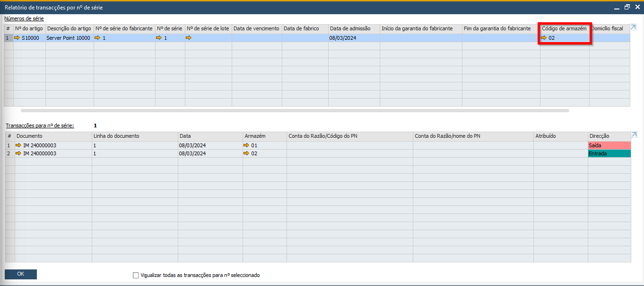Sort by 'Data de admissão' column header
Screen dimensions: 644x286
[x=350, y=28]
